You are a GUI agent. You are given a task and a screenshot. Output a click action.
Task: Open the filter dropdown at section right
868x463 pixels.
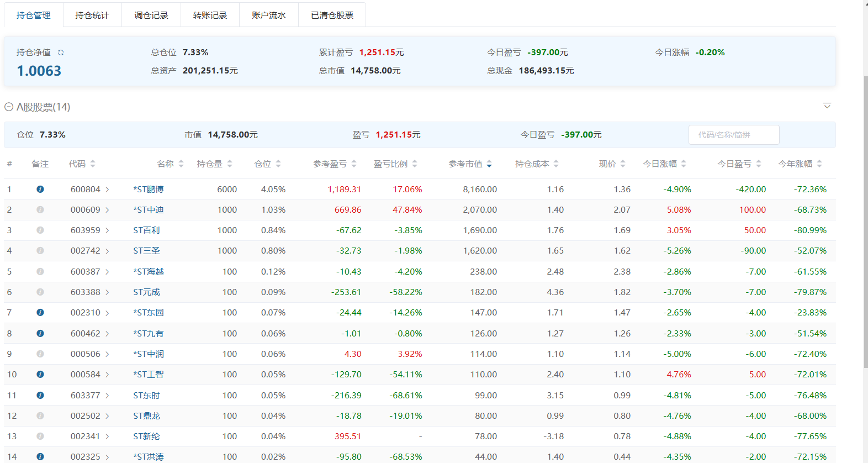point(827,106)
